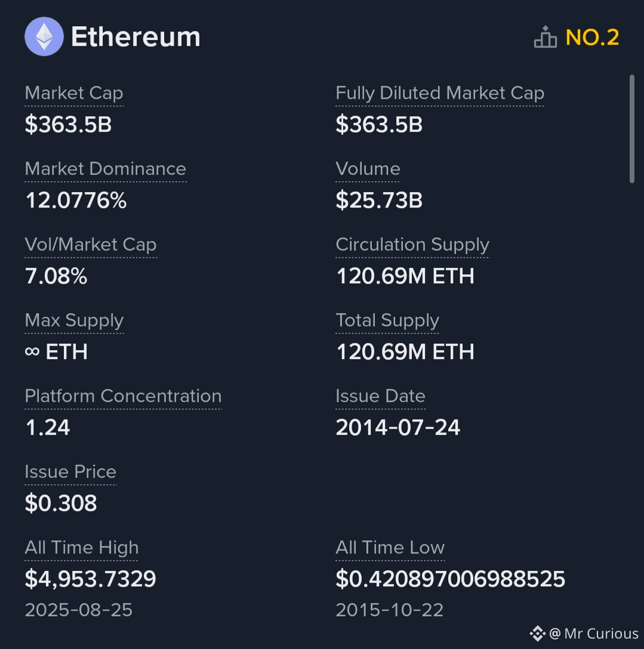This screenshot has width=644, height=649.
Task: Click the Max Supply label
Action: (x=74, y=320)
